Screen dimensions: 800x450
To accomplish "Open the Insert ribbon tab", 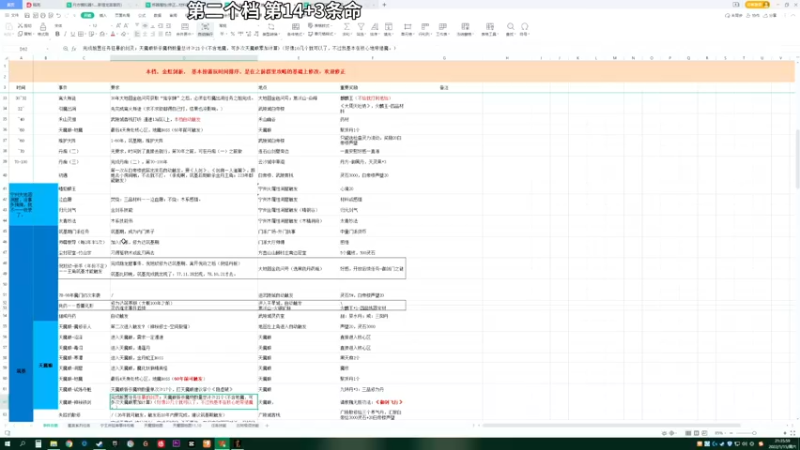I will click(x=103, y=16).
